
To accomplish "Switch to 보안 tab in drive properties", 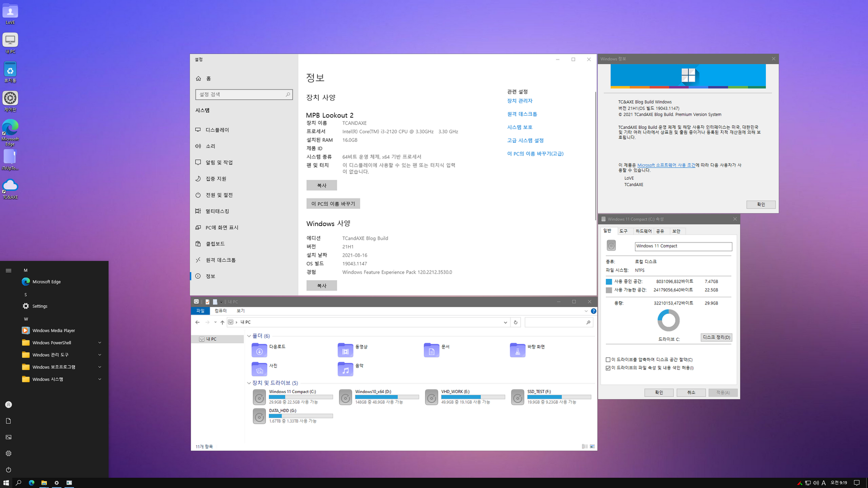I will coord(676,231).
